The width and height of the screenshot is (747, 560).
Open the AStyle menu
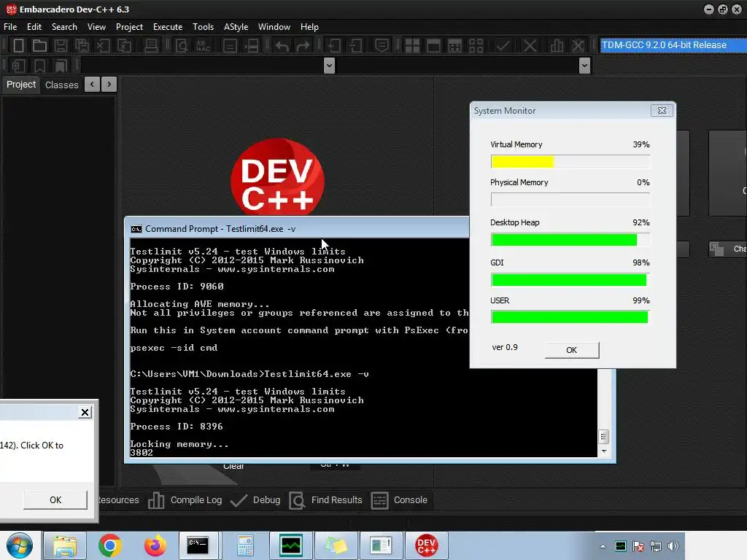tap(236, 27)
